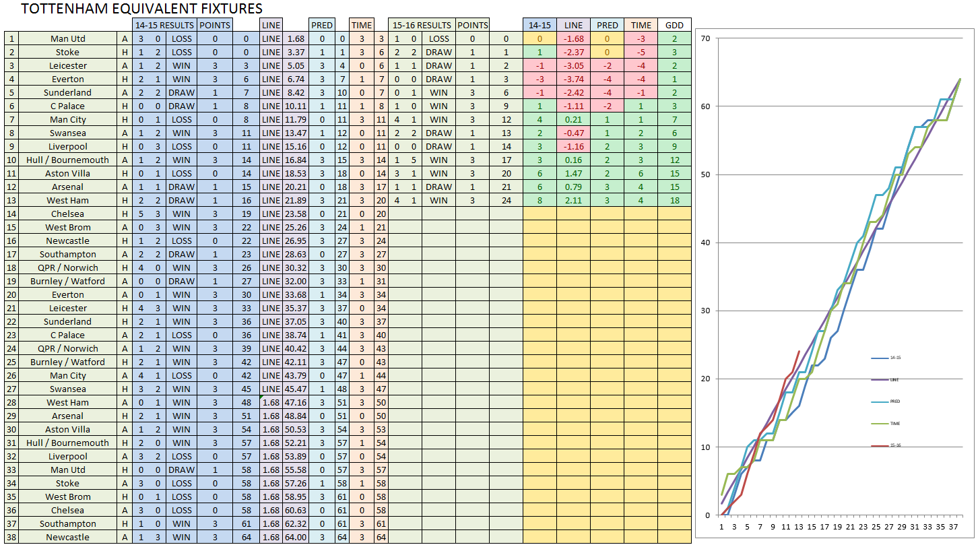980x547 pixels.
Task: Select the 15-16 legend entry in chart
Action: point(886,445)
